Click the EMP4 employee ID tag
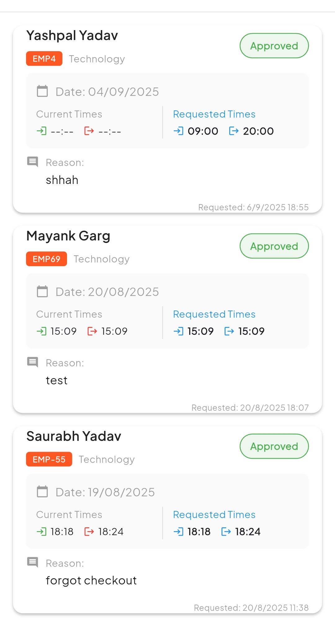The width and height of the screenshot is (335, 644). click(44, 59)
